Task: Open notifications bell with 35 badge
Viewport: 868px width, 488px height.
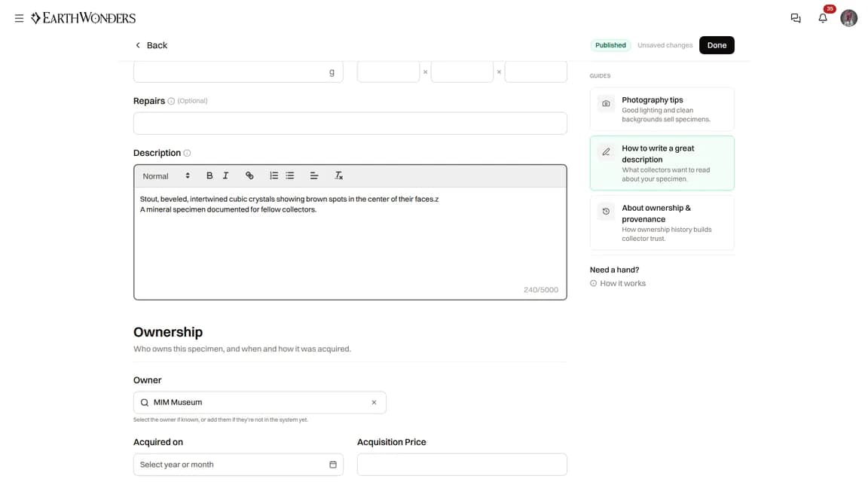Action: tap(823, 18)
